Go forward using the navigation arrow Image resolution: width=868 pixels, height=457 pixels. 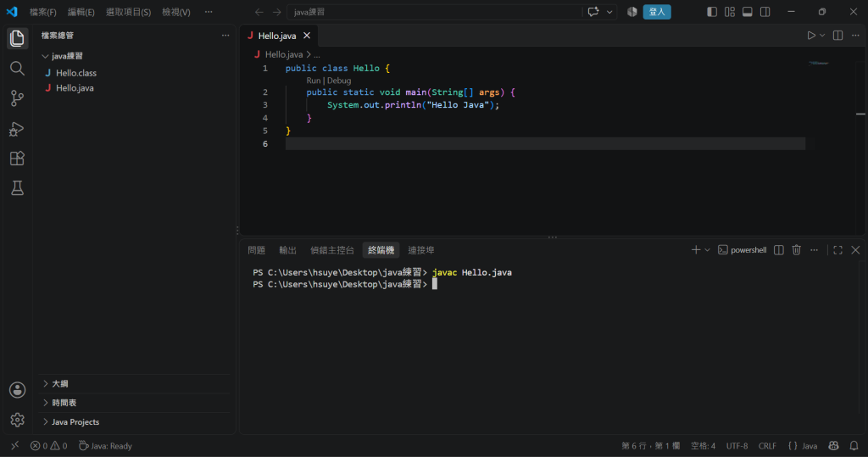(x=277, y=12)
